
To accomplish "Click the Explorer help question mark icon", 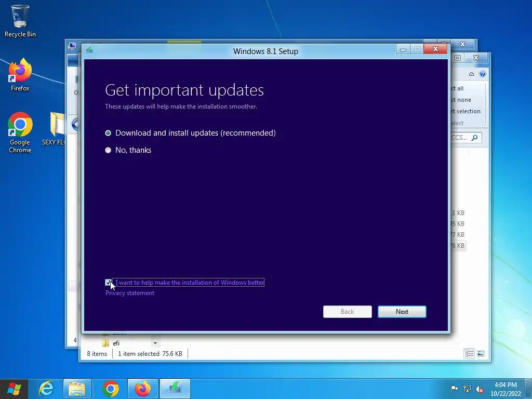I will [483, 74].
